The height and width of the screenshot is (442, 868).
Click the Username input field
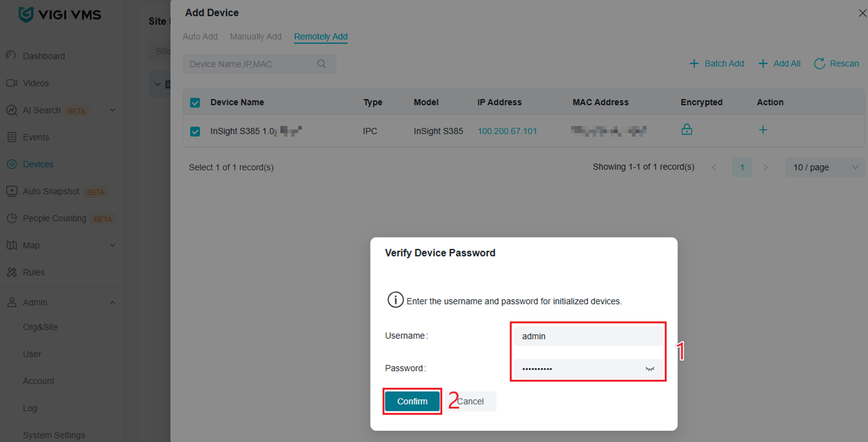coord(588,336)
